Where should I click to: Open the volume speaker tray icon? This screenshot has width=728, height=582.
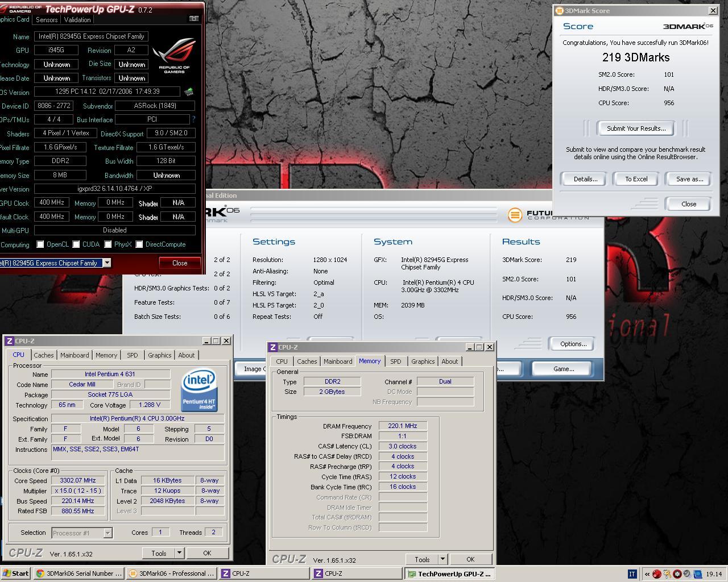click(x=687, y=574)
